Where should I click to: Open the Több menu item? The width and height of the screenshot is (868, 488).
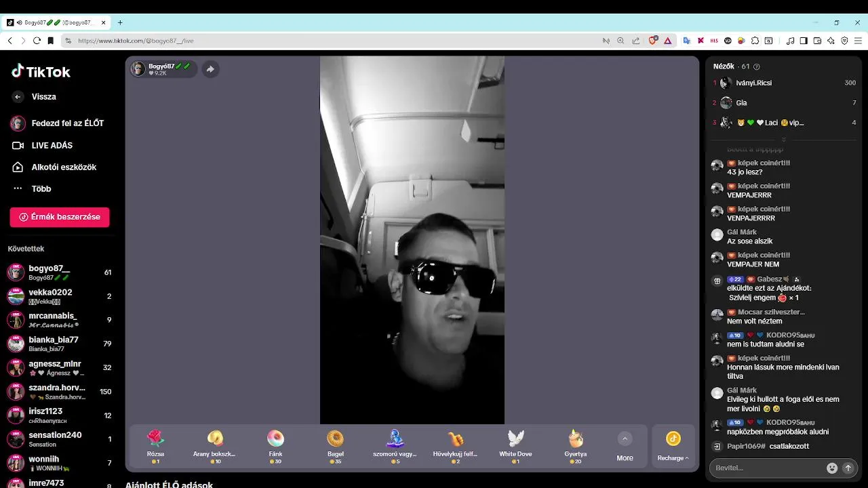[x=33, y=188]
